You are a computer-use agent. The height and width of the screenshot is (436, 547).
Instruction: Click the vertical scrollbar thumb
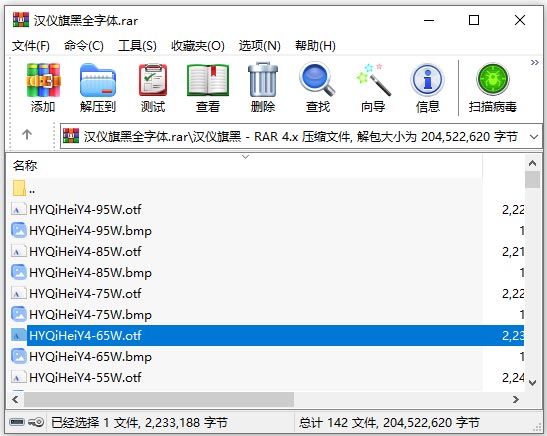pos(532,179)
